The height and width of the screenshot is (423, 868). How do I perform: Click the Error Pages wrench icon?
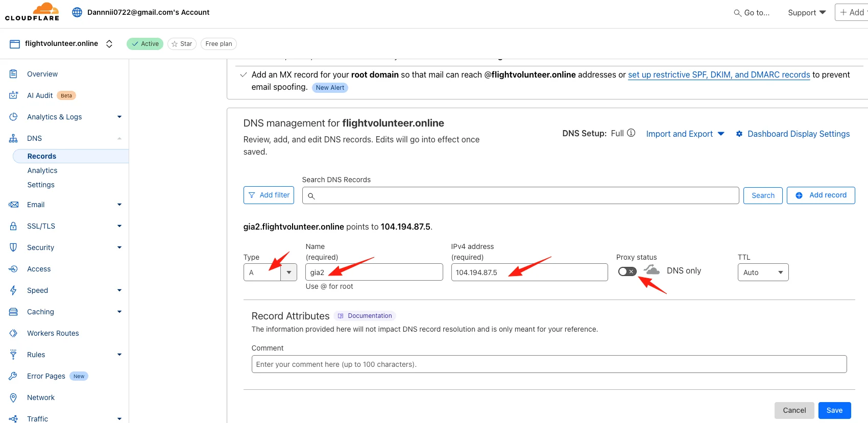(14, 376)
